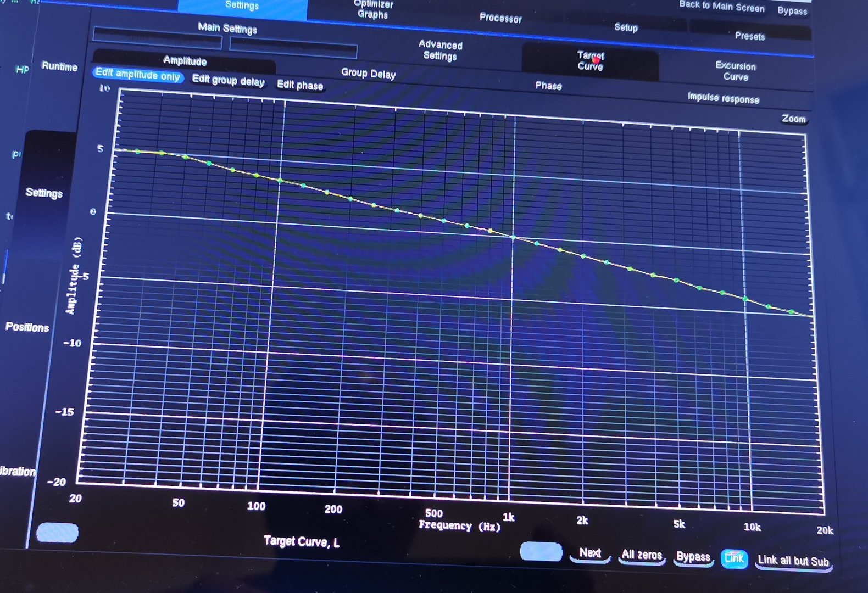Switch to the Optimizer Graphs tab

[x=373, y=9]
